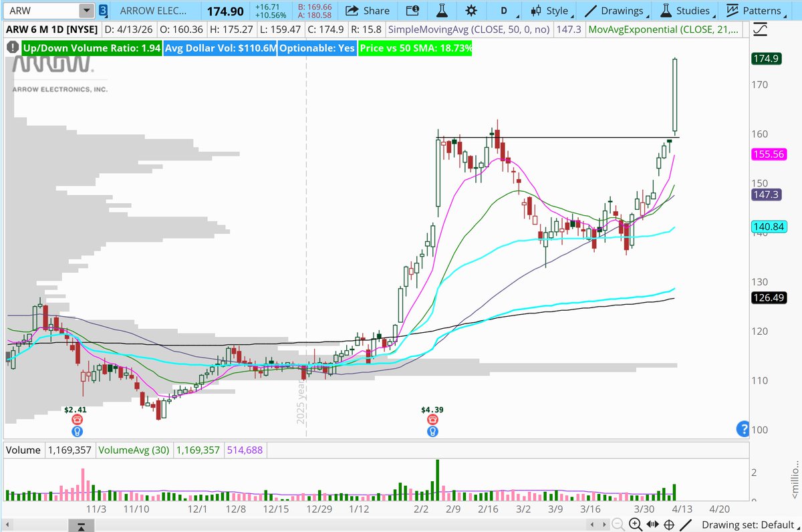Click the blue link number 3 icon
Image resolution: width=802 pixels, height=532 pixels.
(x=103, y=11)
